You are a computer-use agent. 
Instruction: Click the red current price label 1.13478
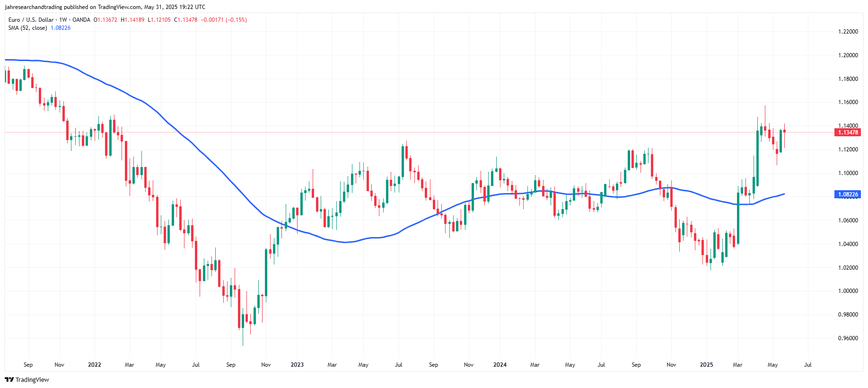tap(848, 132)
